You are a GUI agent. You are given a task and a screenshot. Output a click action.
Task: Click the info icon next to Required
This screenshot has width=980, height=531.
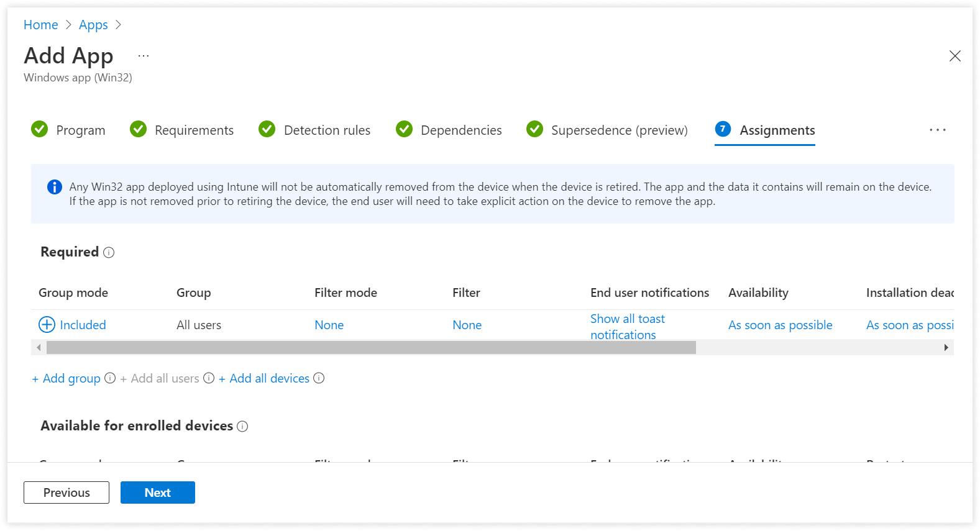(x=109, y=252)
